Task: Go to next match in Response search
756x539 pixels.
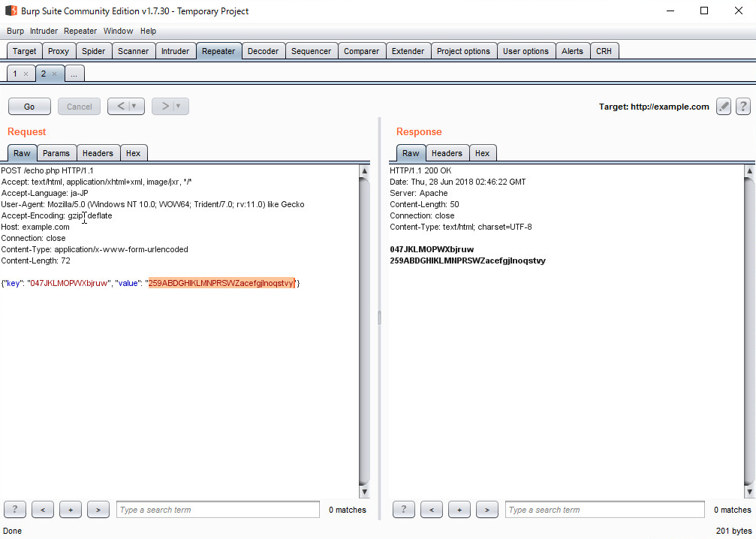Action: point(487,509)
